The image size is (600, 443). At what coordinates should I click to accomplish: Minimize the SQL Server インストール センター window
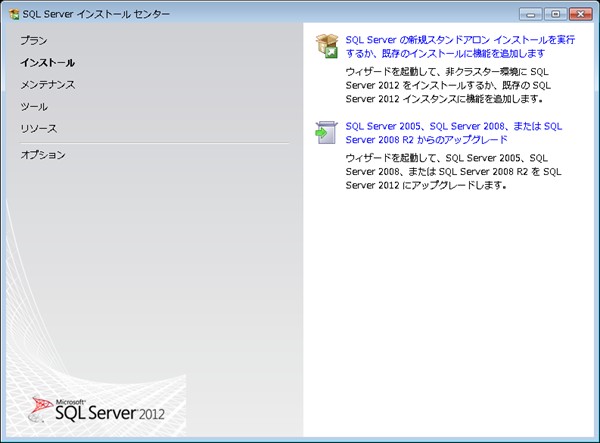(530, 14)
